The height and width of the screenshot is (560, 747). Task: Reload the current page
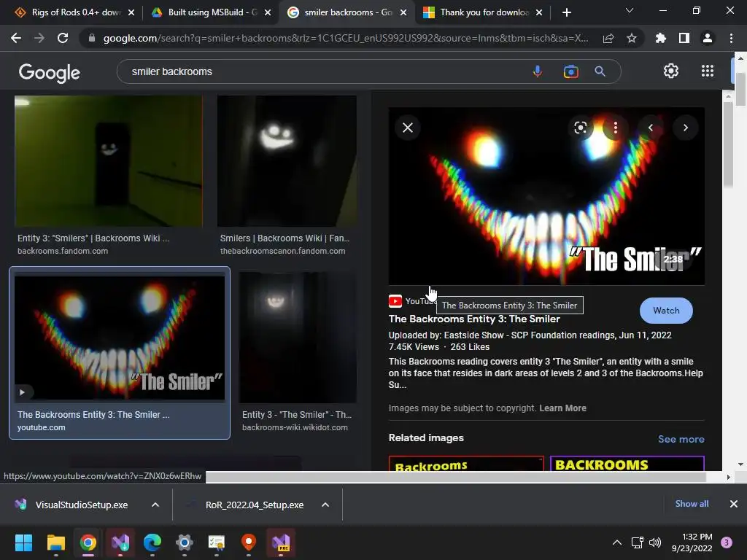(x=63, y=38)
